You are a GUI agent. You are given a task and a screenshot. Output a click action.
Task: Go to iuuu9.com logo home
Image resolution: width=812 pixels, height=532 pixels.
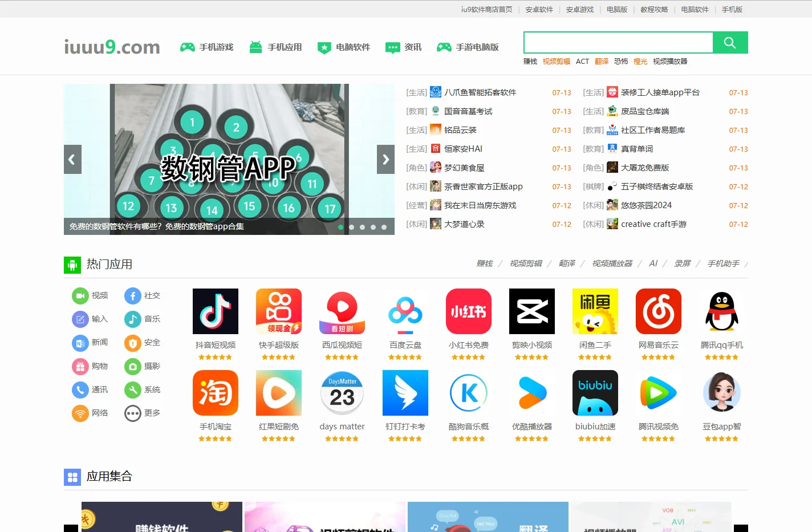tap(112, 47)
